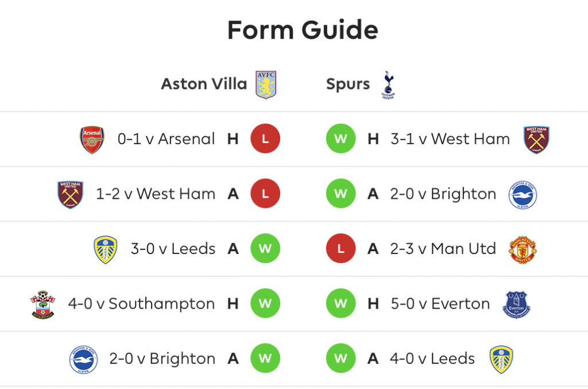Open the 3-1 v West Ham result
Screen dimensions: 588x389
(450, 139)
